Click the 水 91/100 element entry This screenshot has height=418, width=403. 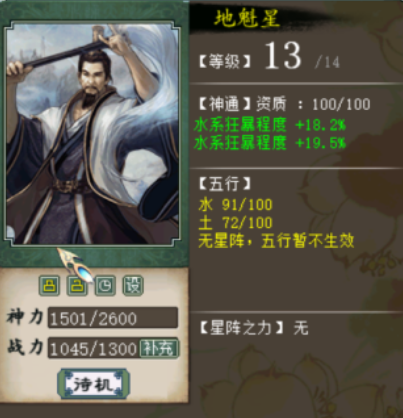tap(235, 204)
